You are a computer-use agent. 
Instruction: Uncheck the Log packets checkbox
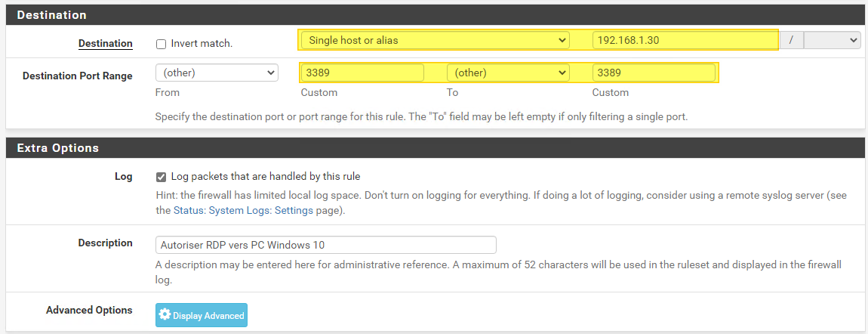(x=161, y=177)
